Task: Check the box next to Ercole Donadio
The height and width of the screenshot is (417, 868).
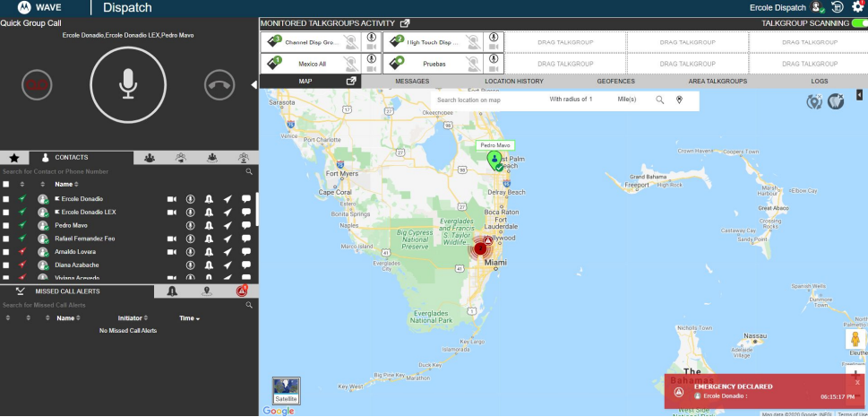Action: tap(5, 198)
